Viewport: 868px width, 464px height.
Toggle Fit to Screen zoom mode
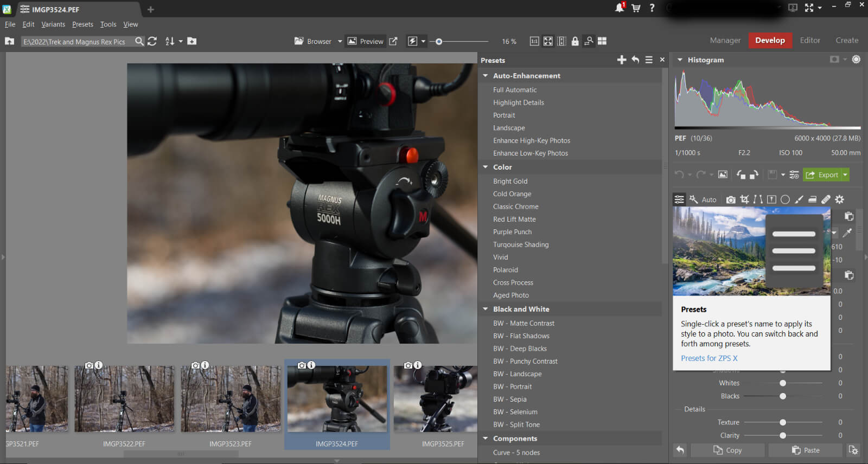[548, 41]
